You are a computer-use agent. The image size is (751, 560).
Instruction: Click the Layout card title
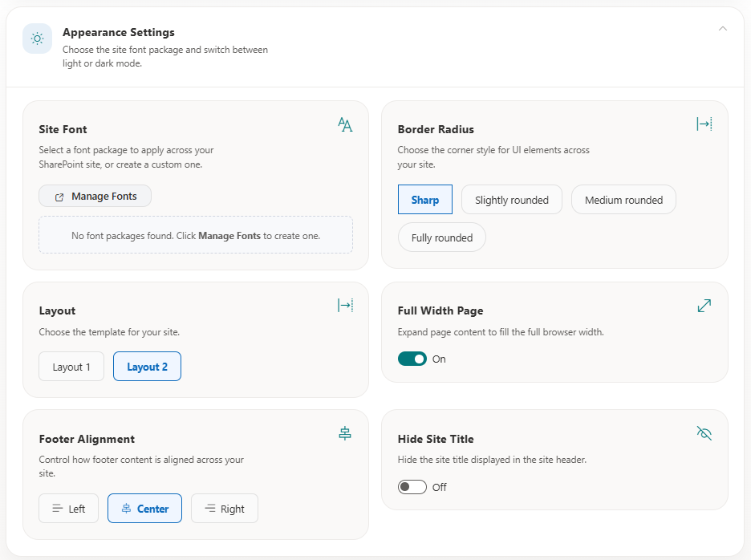[57, 311]
